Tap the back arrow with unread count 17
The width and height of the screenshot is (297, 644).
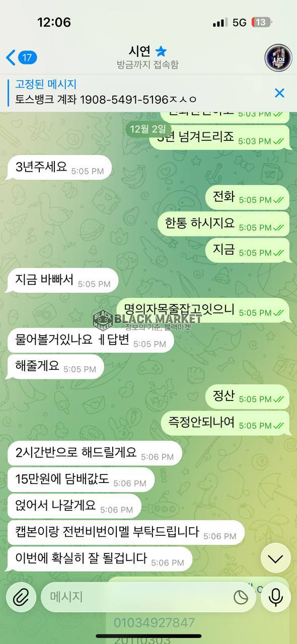(x=21, y=57)
